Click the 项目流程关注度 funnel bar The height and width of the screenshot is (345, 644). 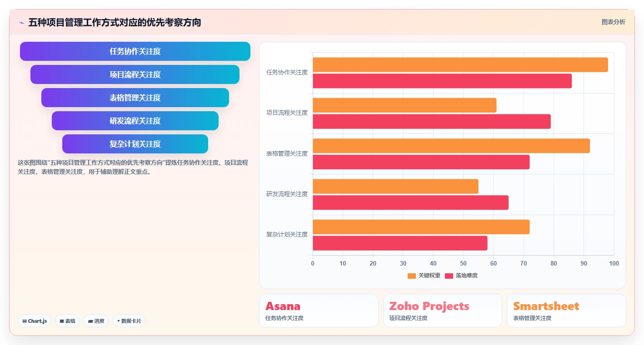[135, 74]
